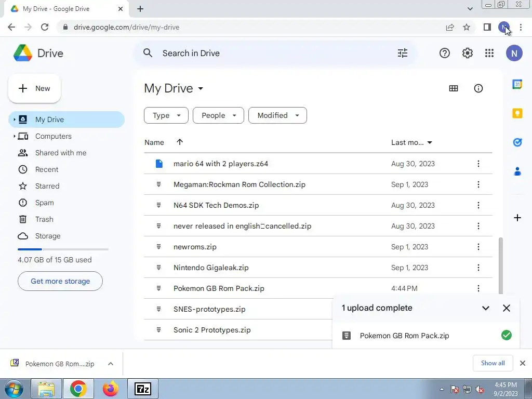Open more actions for N64 SDK Tech Demos.zip
Image resolution: width=532 pixels, height=399 pixels.
tap(478, 205)
